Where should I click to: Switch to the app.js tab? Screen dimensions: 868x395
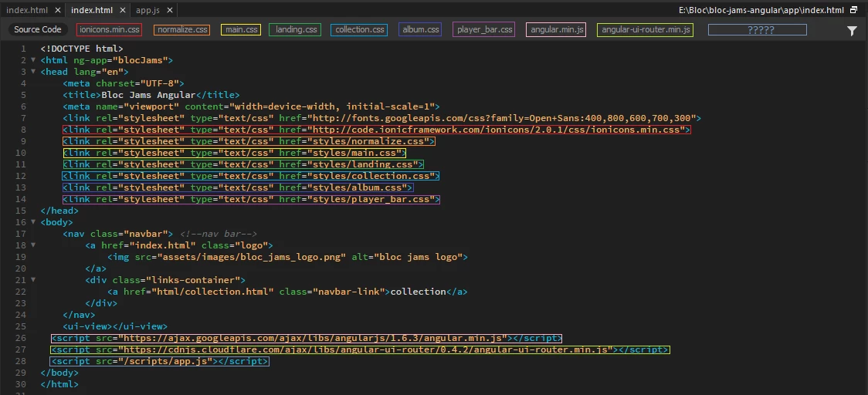147,10
